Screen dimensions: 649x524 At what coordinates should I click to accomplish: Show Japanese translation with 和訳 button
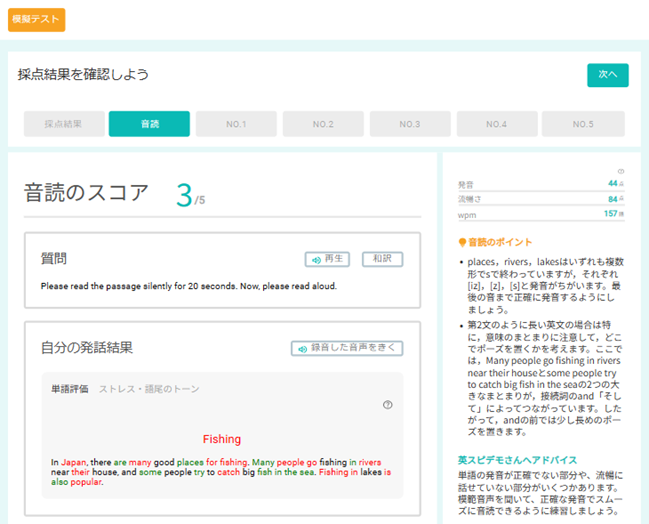coord(382,259)
